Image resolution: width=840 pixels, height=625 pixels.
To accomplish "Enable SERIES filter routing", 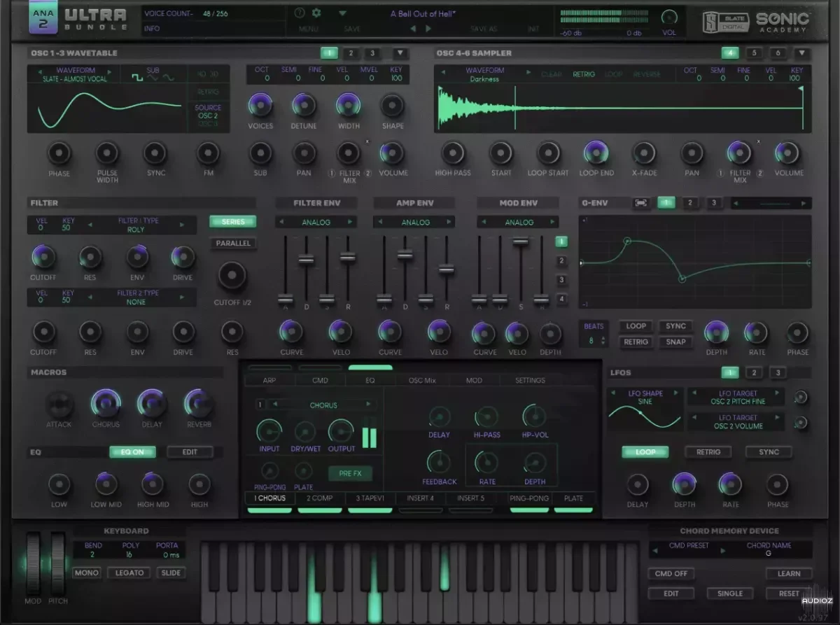I will tap(233, 222).
